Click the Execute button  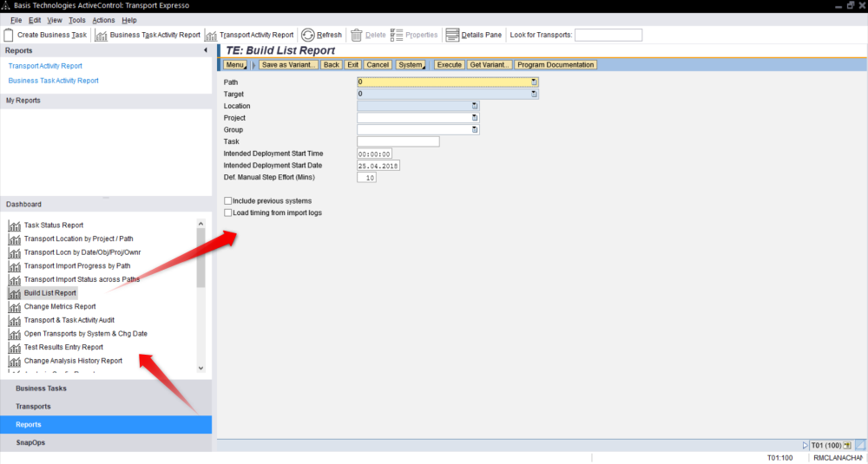(449, 65)
